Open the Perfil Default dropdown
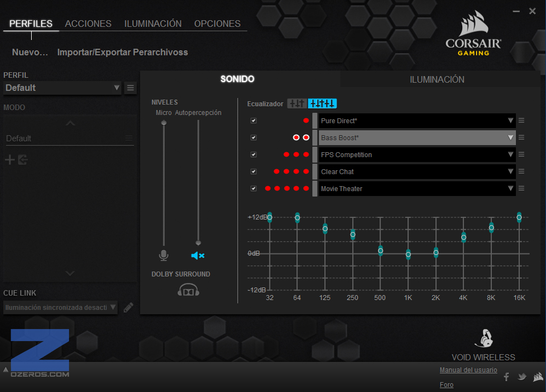546x392 pixels. tap(62, 88)
